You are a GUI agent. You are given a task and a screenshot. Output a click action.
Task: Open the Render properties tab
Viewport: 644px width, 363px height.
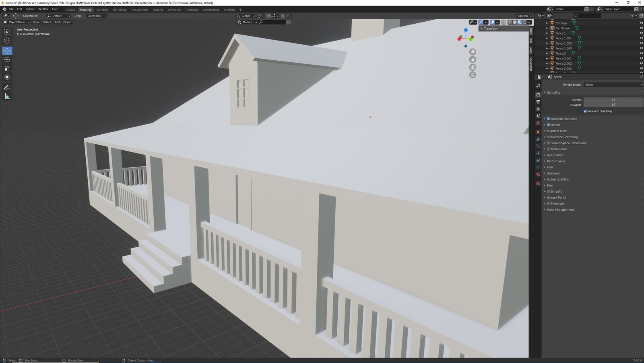538,94
